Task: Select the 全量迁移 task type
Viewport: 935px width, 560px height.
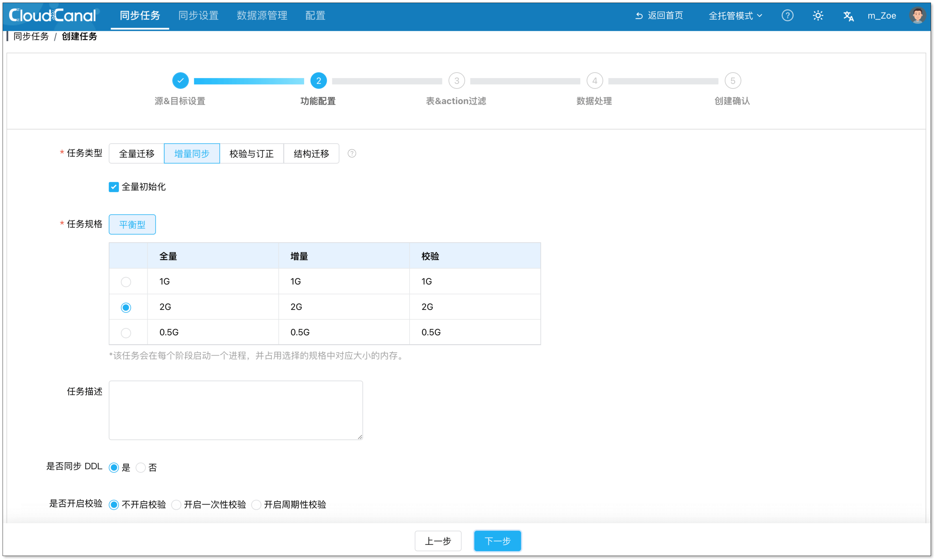Action: point(137,154)
